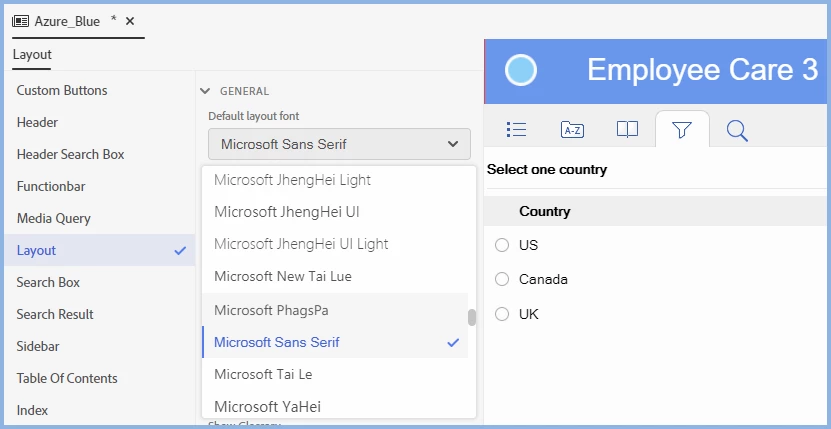
Task: Click the blue circle logo in header
Action: click(x=521, y=70)
